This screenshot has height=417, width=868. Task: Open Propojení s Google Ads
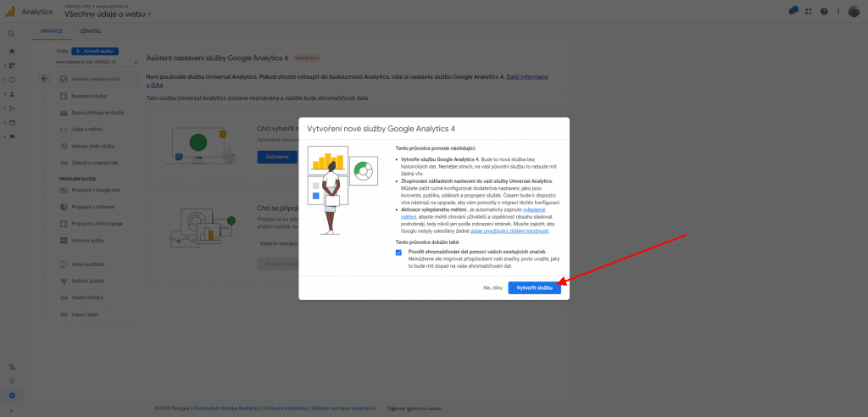point(96,190)
